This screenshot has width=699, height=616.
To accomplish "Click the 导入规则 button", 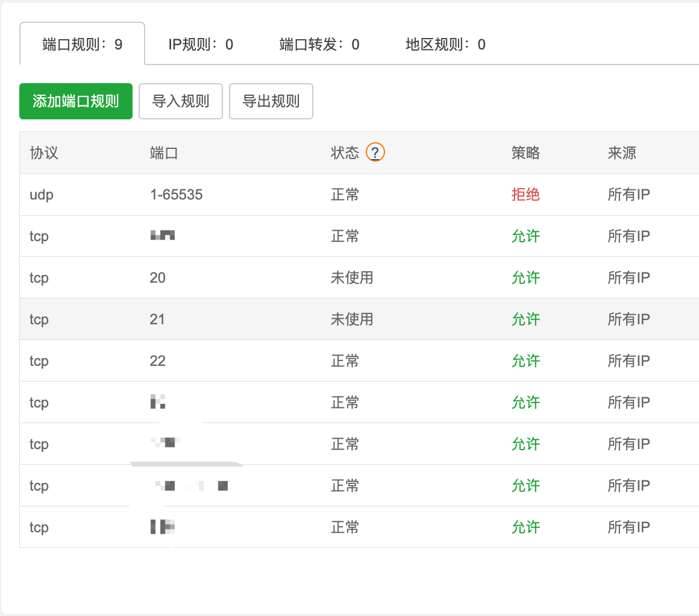I will point(181,101).
